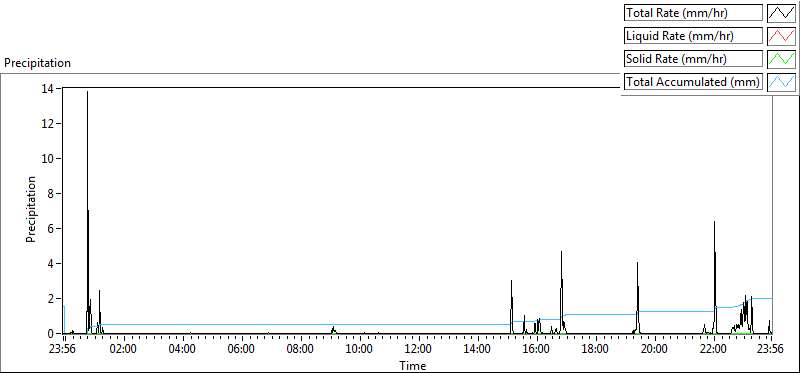Click the 6 y-axis tick label
This screenshot has width=800, height=373.
(x=51, y=229)
